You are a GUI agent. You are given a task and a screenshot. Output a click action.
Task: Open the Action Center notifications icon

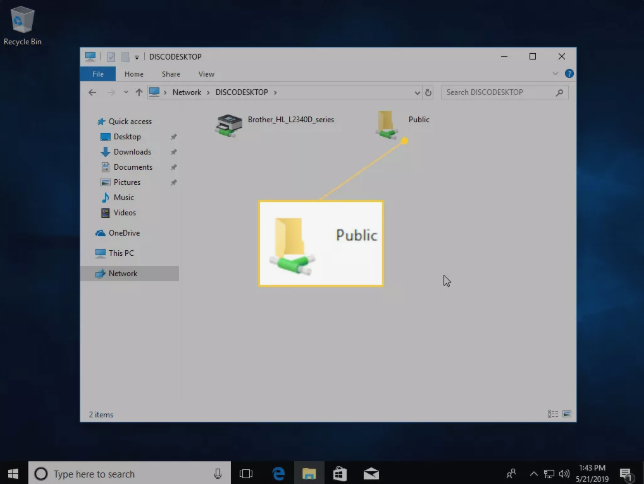(626, 474)
